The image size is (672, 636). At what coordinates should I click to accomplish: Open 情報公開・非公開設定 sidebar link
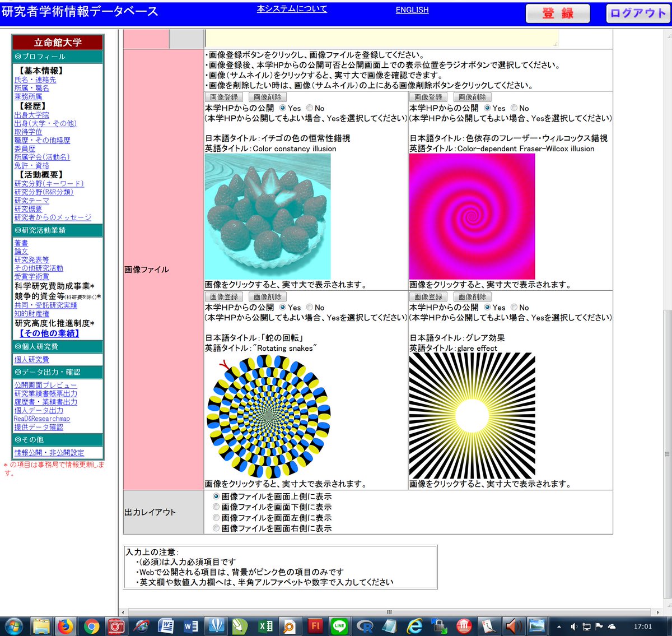pyautogui.click(x=49, y=453)
